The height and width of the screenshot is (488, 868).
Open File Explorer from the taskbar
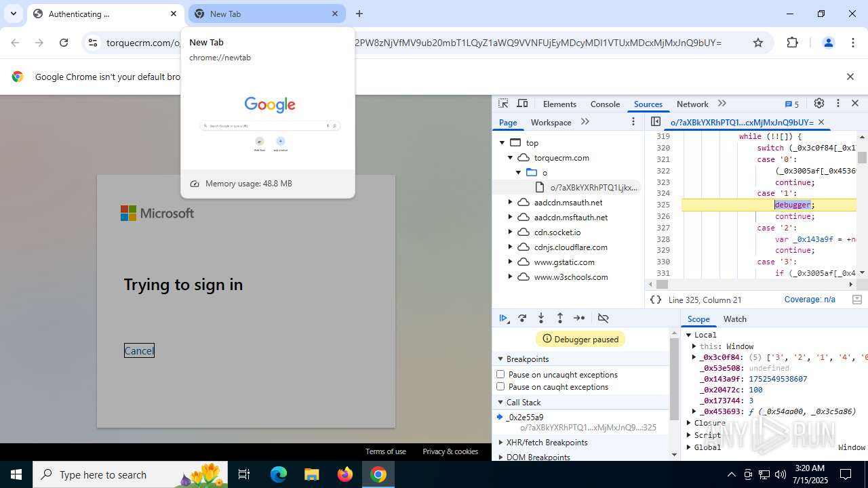[x=311, y=474]
